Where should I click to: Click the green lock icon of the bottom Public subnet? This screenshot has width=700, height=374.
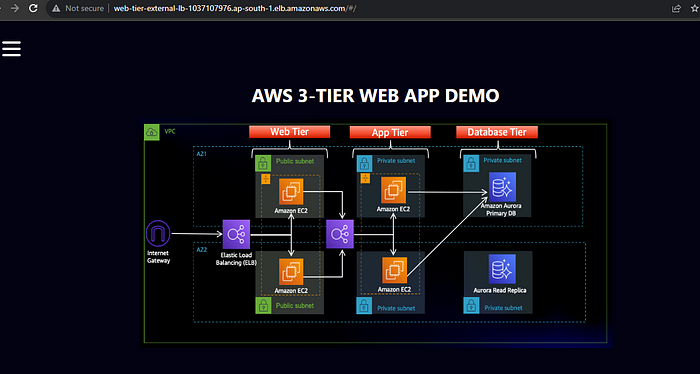point(263,306)
